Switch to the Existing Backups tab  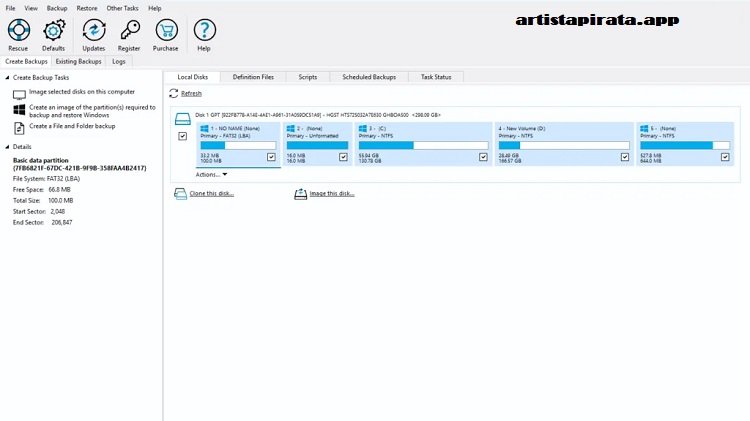(x=78, y=62)
